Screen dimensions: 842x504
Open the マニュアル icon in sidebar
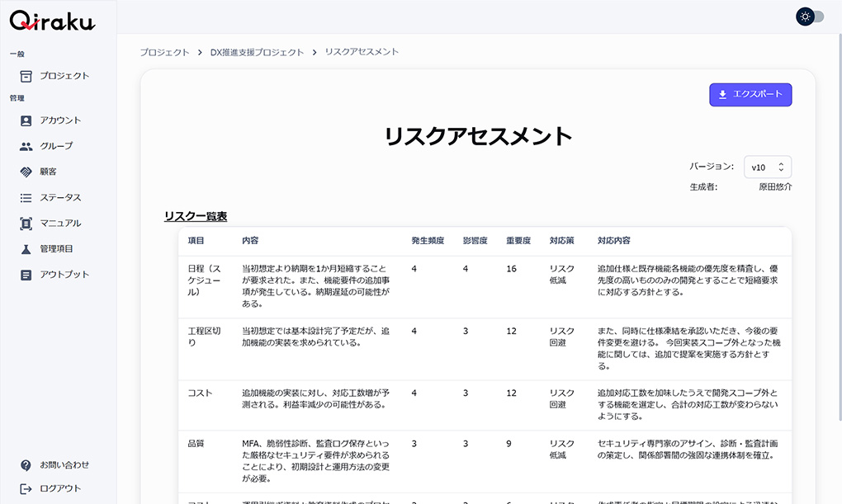pos(26,224)
